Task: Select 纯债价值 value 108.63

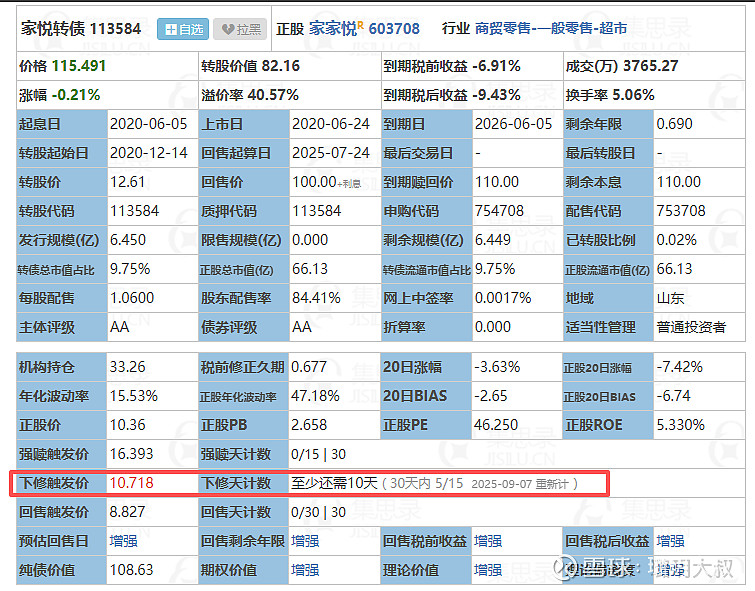Action: click(x=131, y=570)
